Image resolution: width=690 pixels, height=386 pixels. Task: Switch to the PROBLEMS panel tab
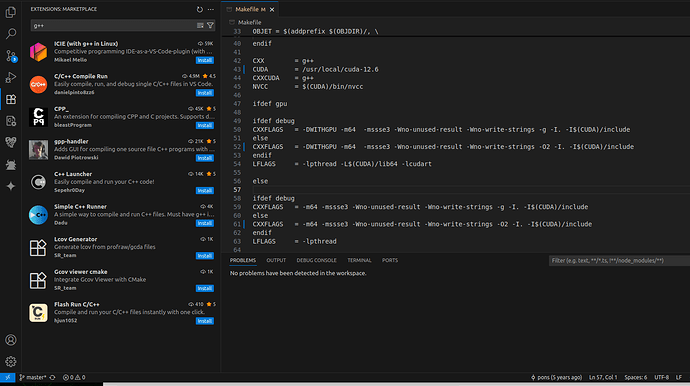click(x=242, y=260)
